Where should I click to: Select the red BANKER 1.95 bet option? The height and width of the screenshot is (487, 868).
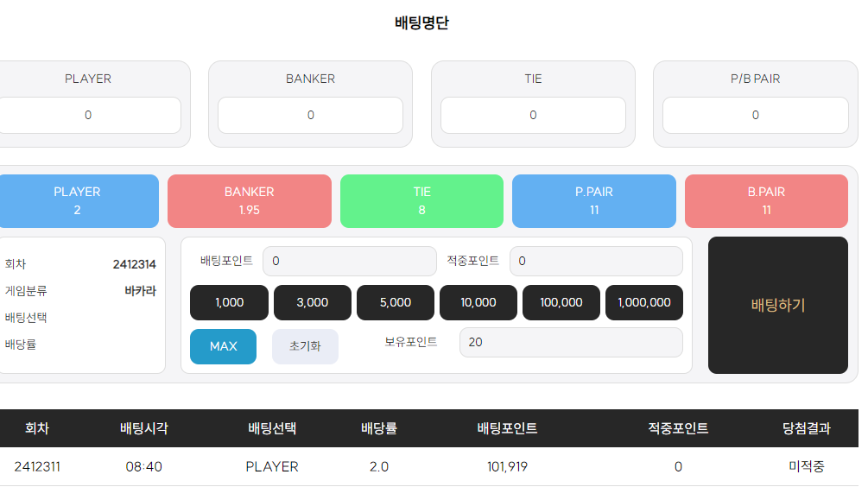tap(249, 200)
